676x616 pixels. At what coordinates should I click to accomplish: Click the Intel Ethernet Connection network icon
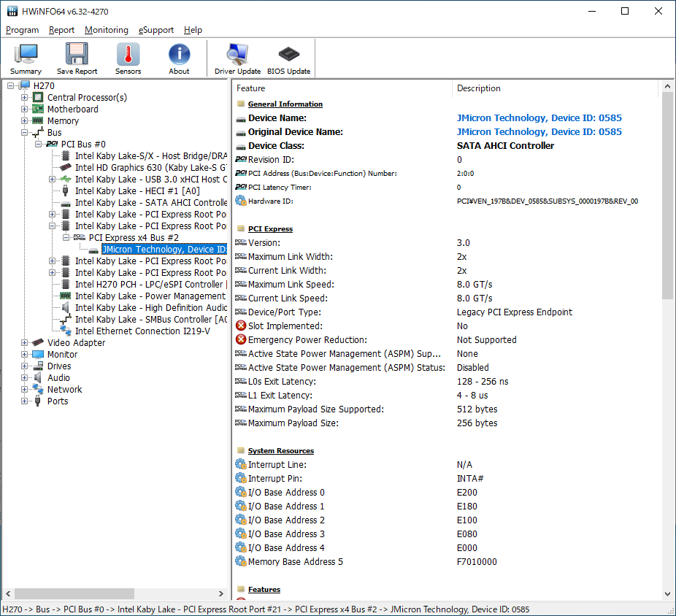(x=66, y=331)
